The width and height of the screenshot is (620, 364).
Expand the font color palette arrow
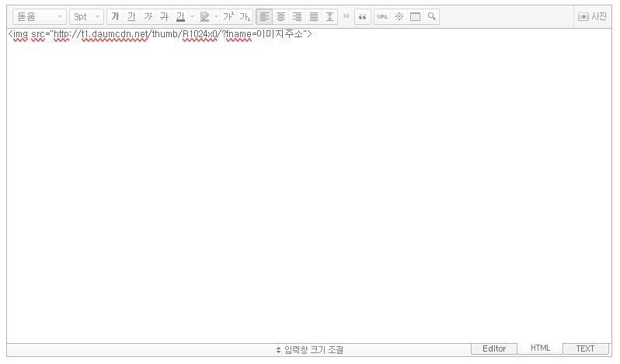click(x=192, y=16)
